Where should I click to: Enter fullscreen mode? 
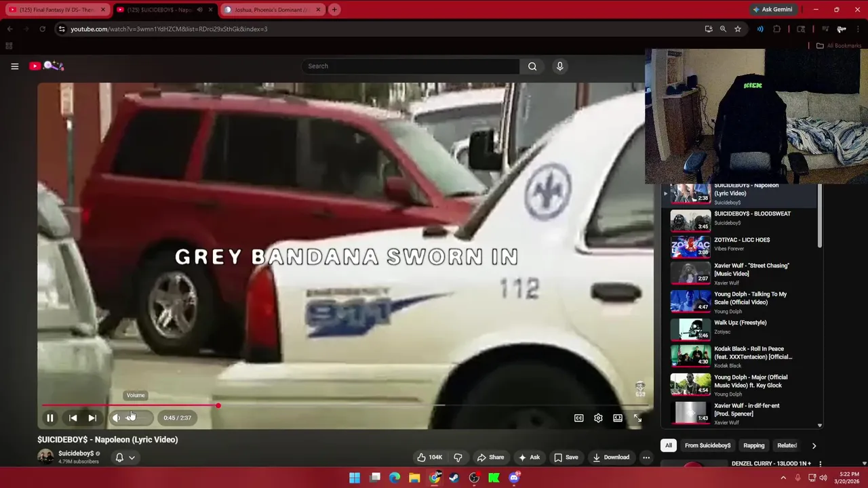coord(637,418)
